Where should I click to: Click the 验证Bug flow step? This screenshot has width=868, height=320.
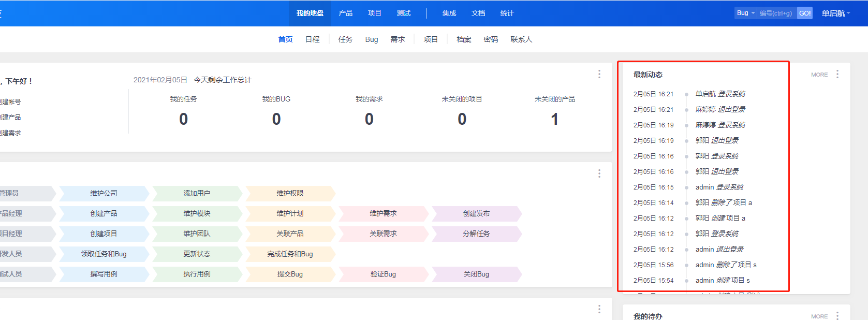[x=384, y=274]
